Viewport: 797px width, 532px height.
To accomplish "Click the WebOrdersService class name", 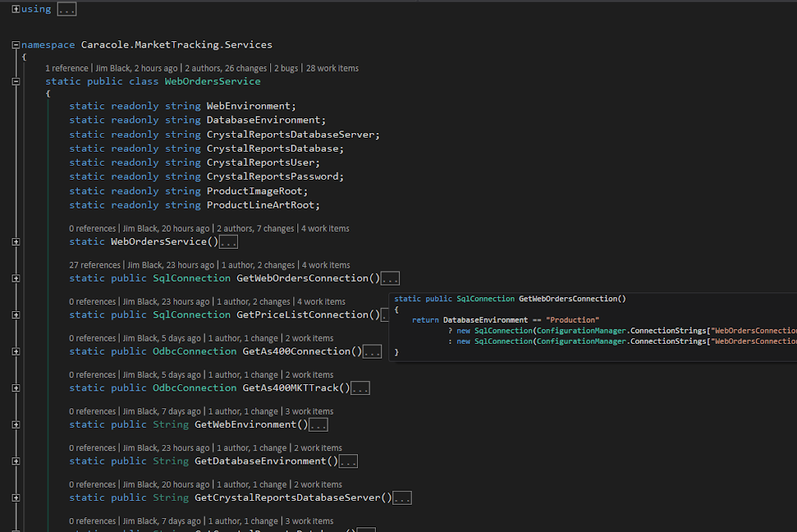I will [x=212, y=82].
